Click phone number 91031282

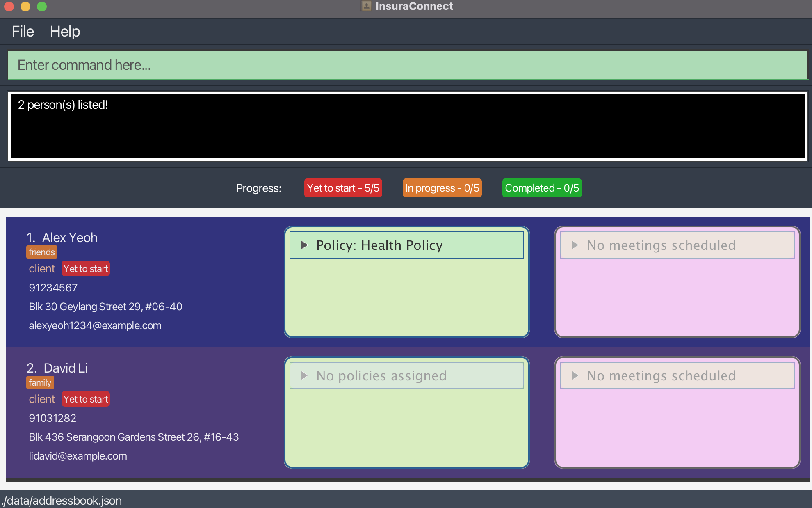tap(52, 418)
